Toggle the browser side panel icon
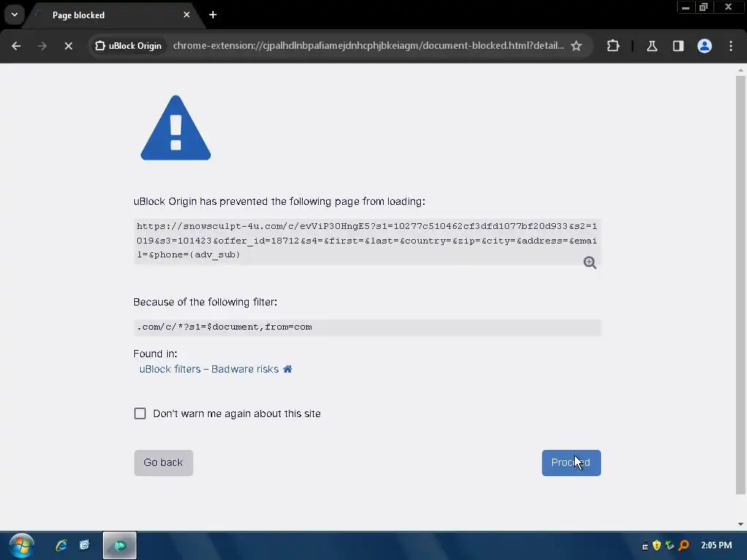This screenshot has width=747, height=560. pyautogui.click(x=678, y=46)
